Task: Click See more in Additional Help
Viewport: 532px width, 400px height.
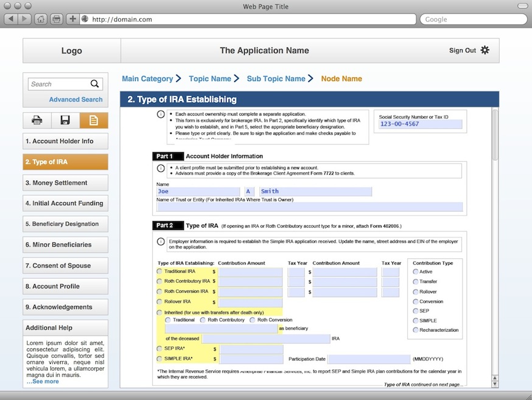Action: pos(43,381)
